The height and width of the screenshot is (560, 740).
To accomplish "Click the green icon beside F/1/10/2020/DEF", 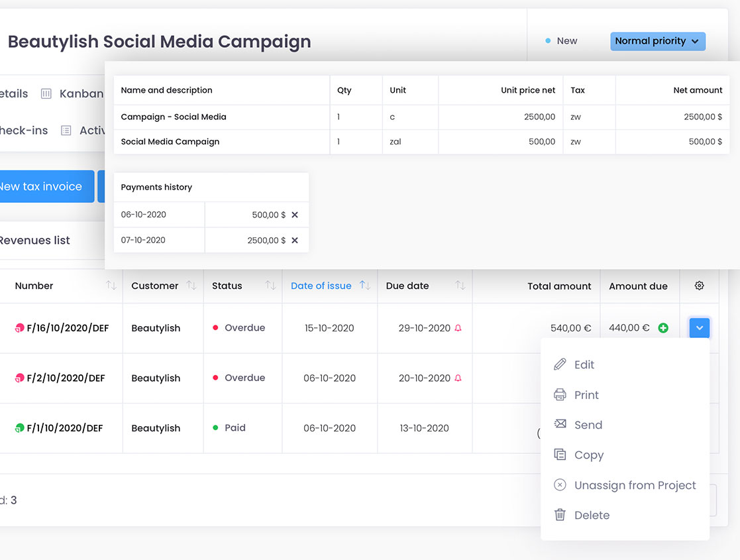I will tap(19, 428).
